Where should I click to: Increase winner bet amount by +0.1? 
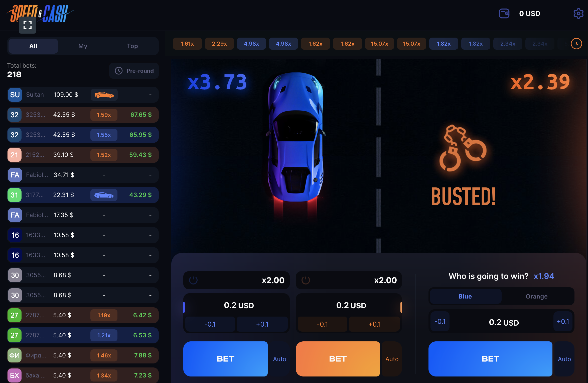(563, 321)
